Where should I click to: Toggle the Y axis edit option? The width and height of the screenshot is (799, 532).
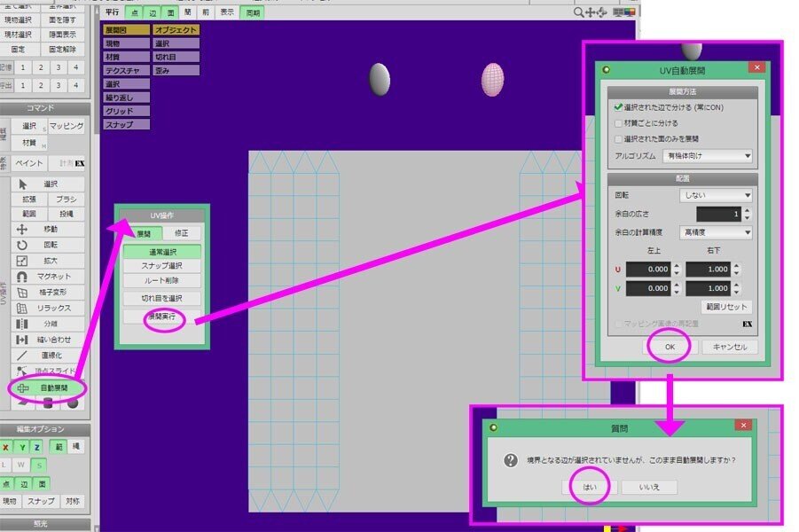pos(22,448)
